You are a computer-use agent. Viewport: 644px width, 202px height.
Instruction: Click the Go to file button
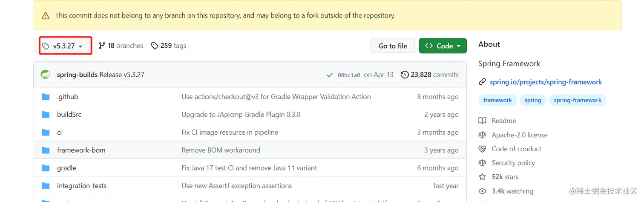pyautogui.click(x=393, y=46)
